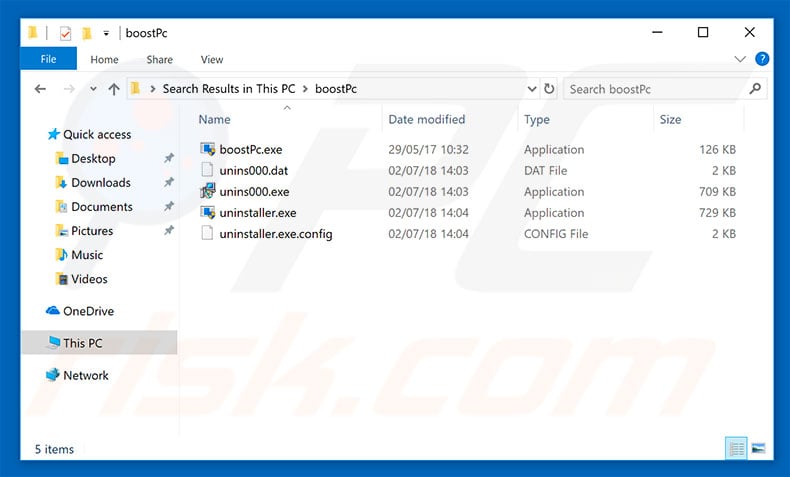Switch to Large icons view in status bar

[758, 448]
